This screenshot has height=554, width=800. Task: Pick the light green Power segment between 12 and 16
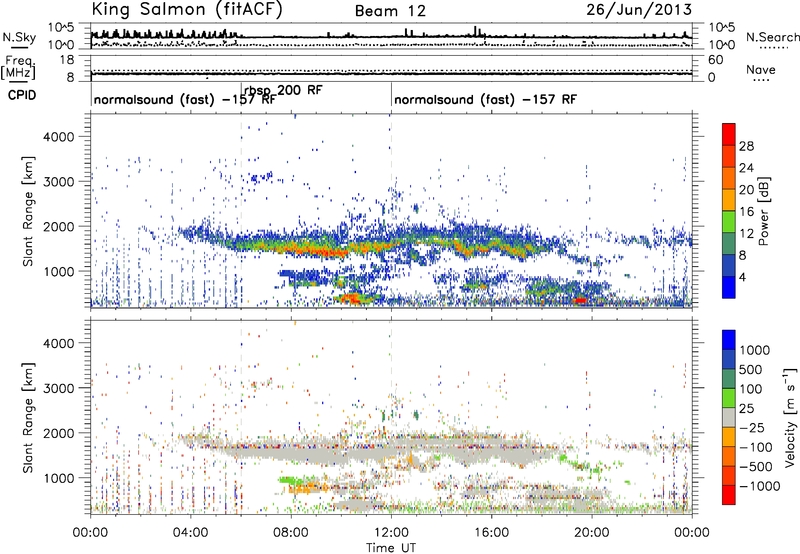[729, 222]
